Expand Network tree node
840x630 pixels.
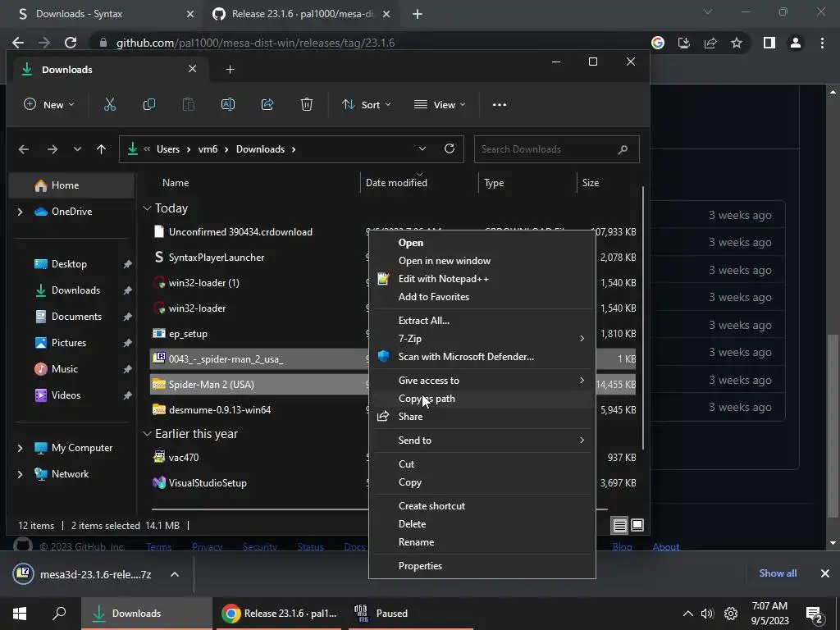coord(20,474)
